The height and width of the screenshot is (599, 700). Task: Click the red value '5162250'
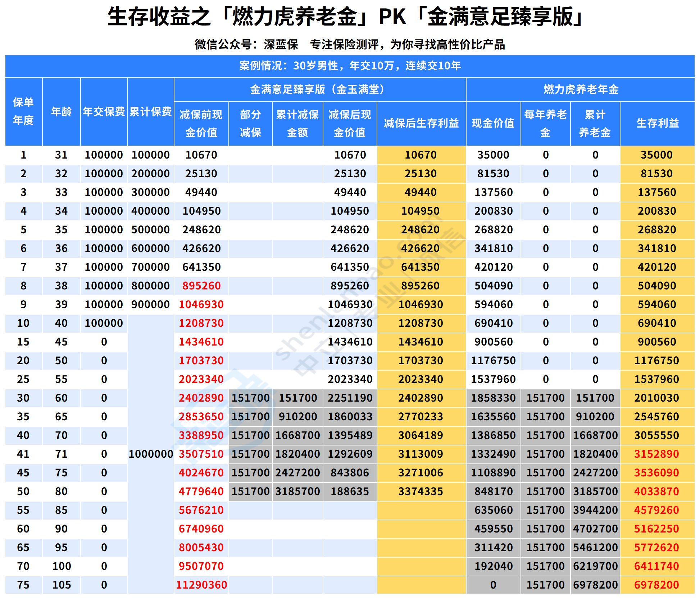tap(656, 529)
